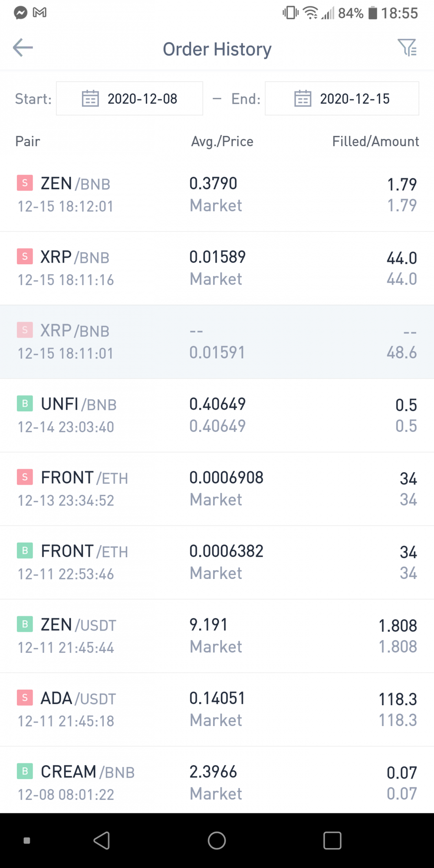Select the XRP/BNB order at 18:11:16
The image size is (434, 868).
217,268
